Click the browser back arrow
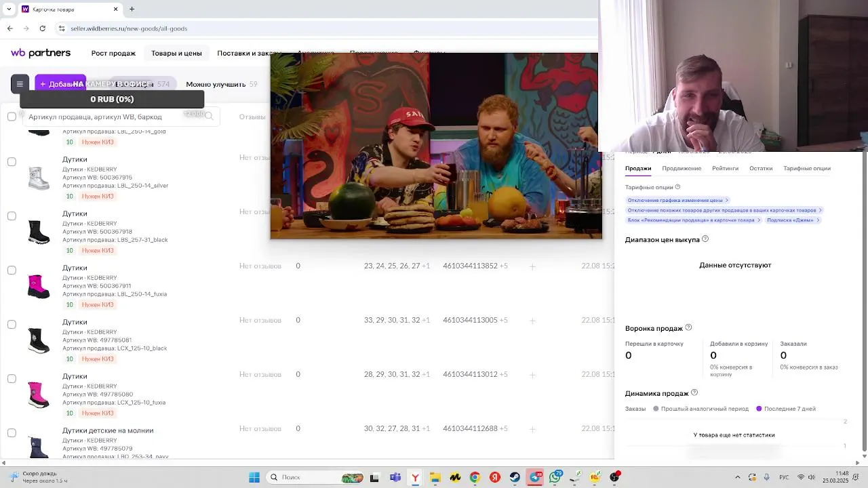868x488 pixels. pos(9,28)
